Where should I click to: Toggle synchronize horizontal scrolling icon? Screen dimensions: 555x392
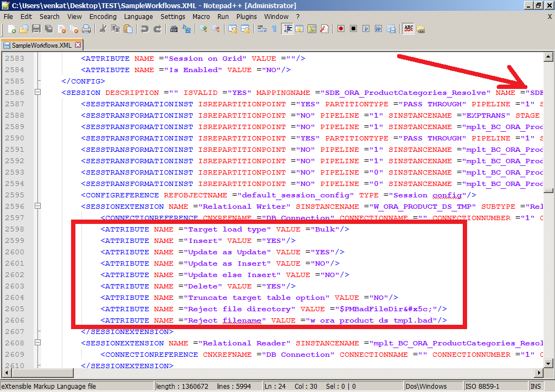pos(245,29)
